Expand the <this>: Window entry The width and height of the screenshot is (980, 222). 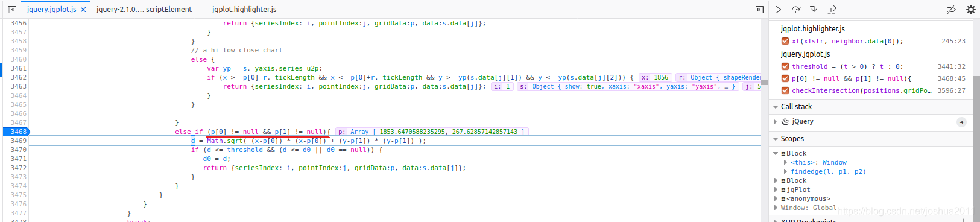[x=785, y=163]
